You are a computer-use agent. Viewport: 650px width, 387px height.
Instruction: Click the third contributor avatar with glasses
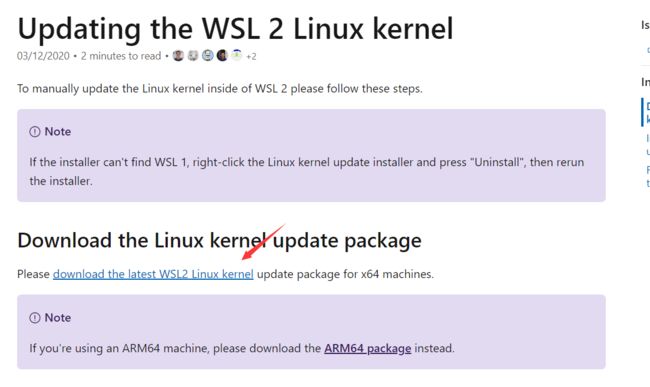(208, 56)
